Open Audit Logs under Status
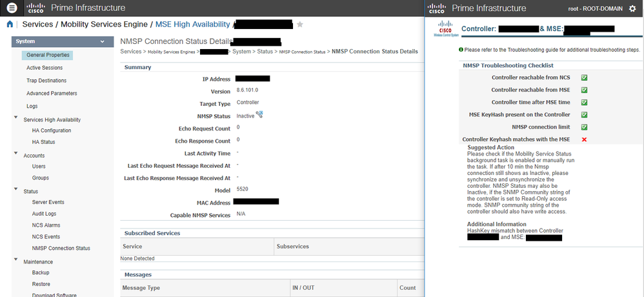Screen dimensions: 644x297 tap(44, 214)
